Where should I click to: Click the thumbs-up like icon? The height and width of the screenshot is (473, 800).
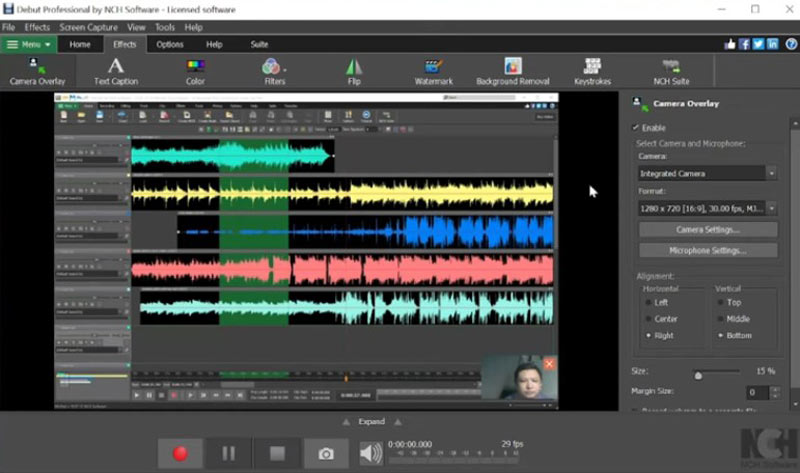coord(730,44)
